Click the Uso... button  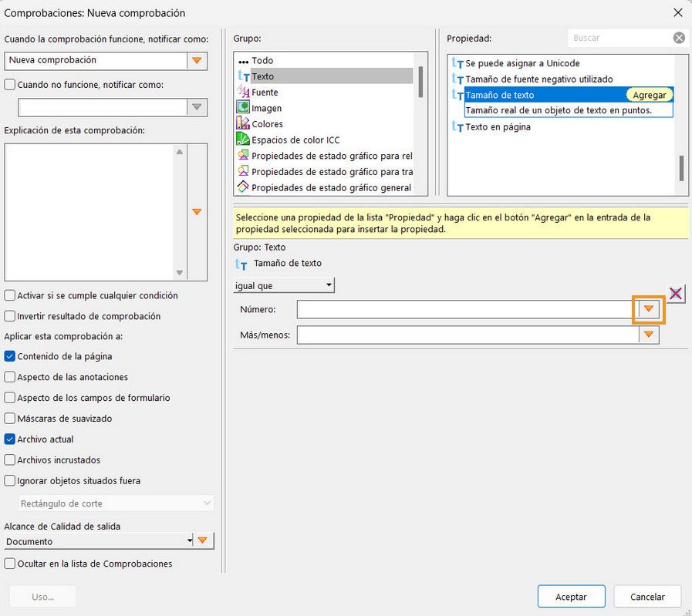(x=42, y=597)
